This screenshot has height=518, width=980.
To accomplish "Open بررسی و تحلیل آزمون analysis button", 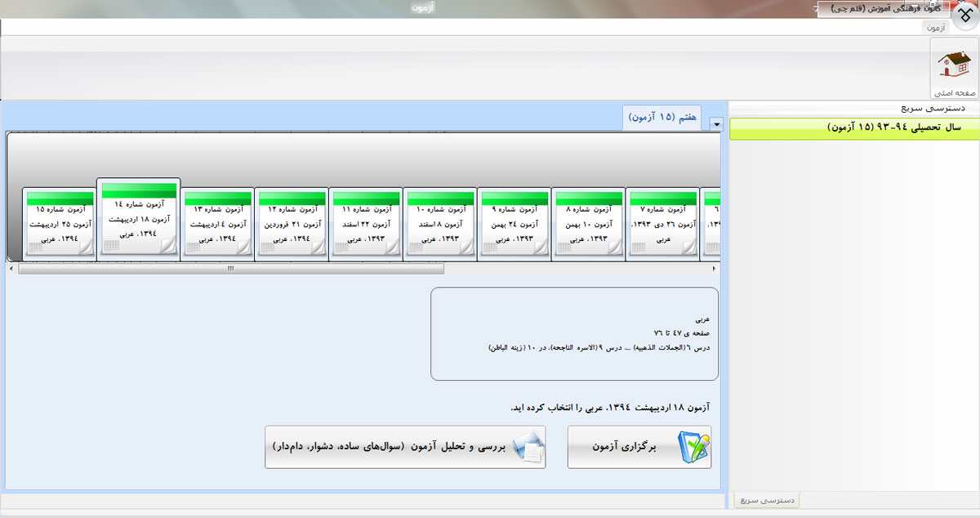I will coord(404,447).
